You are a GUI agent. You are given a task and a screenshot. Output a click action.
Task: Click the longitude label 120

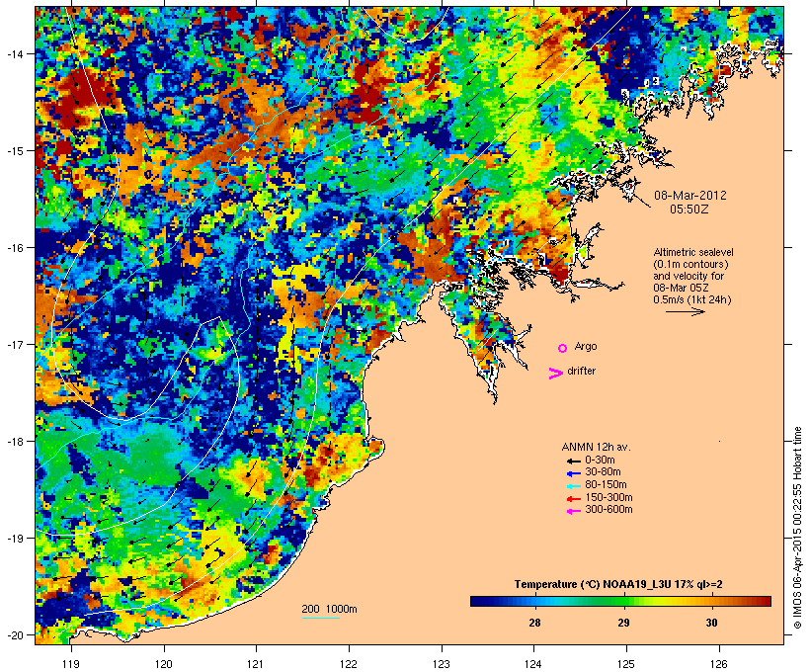[164, 664]
